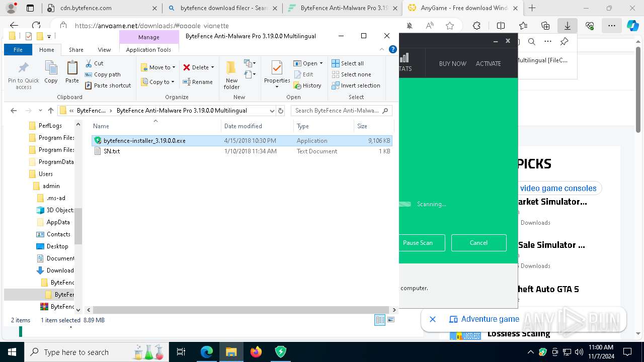The image size is (644, 362).
Task: Switch to the View ribbon tab
Action: point(104,50)
